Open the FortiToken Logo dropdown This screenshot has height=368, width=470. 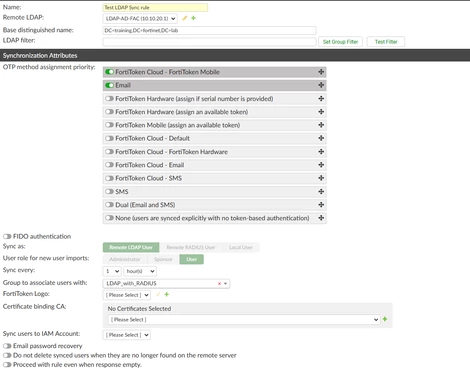point(127,295)
